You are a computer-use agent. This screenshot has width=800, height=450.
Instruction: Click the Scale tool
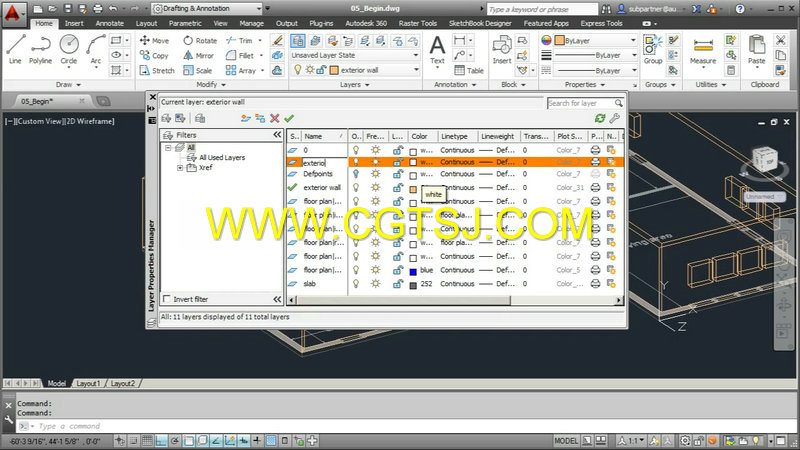[x=198, y=70]
